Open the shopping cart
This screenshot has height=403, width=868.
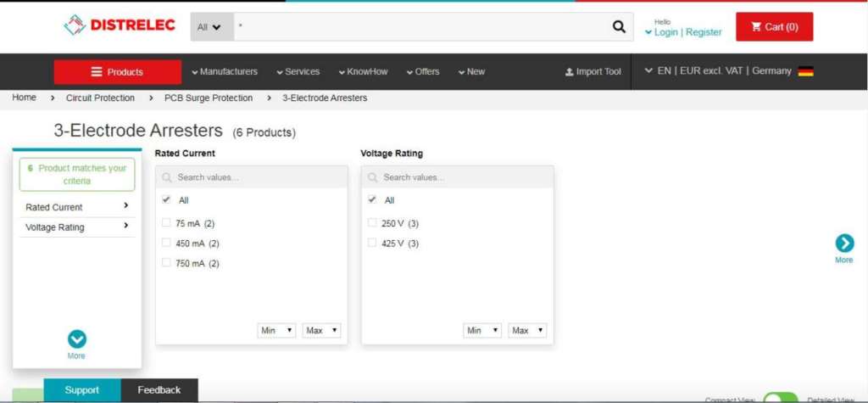[774, 26]
